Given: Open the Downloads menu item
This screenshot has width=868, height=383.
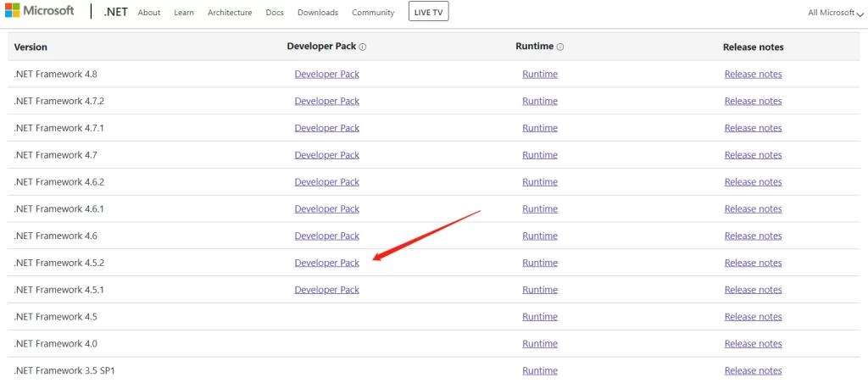Looking at the screenshot, I should coord(318,13).
